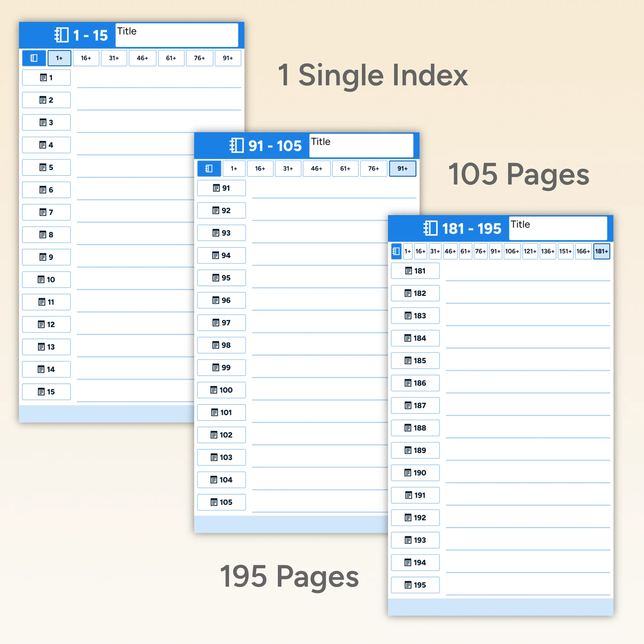This screenshot has width=644, height=644.
Task: Click Title field on 181 - 195 page
Action: 558,228
